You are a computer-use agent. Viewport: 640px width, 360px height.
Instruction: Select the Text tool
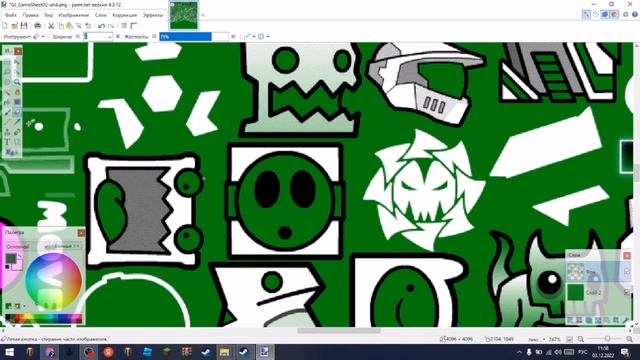point(7,142)
